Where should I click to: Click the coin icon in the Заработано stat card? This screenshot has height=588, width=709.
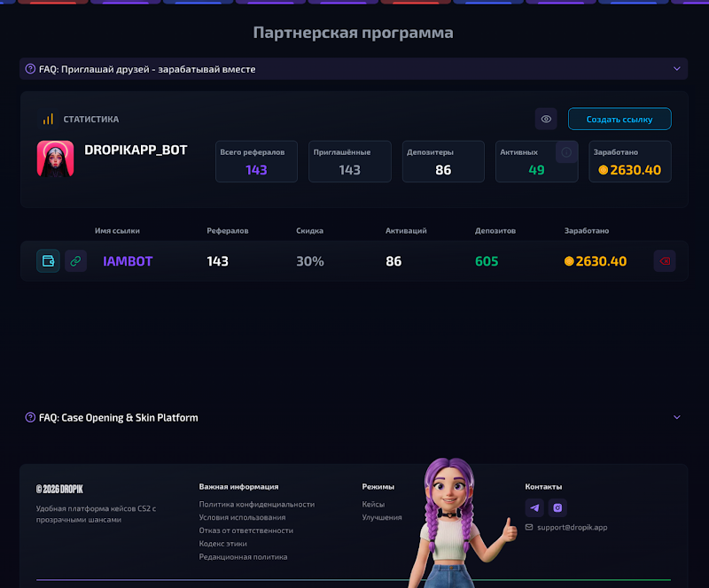pos(604,170)
